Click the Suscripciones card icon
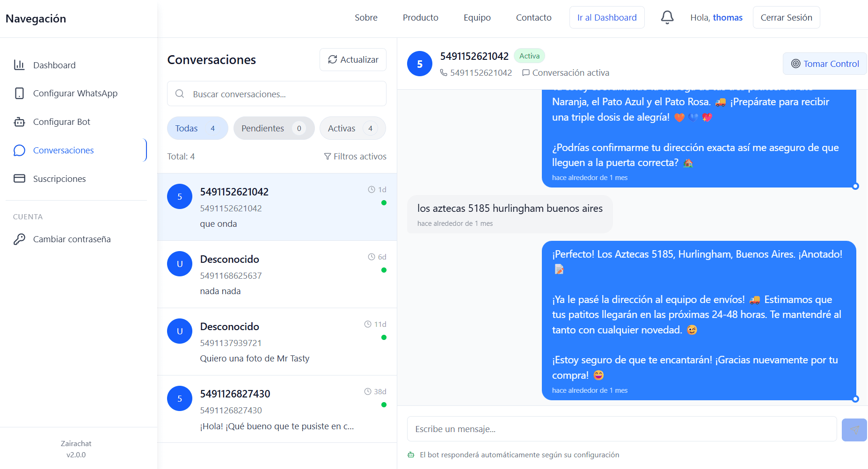The height and width of the screenshot is (469, 868). [19, 178]
